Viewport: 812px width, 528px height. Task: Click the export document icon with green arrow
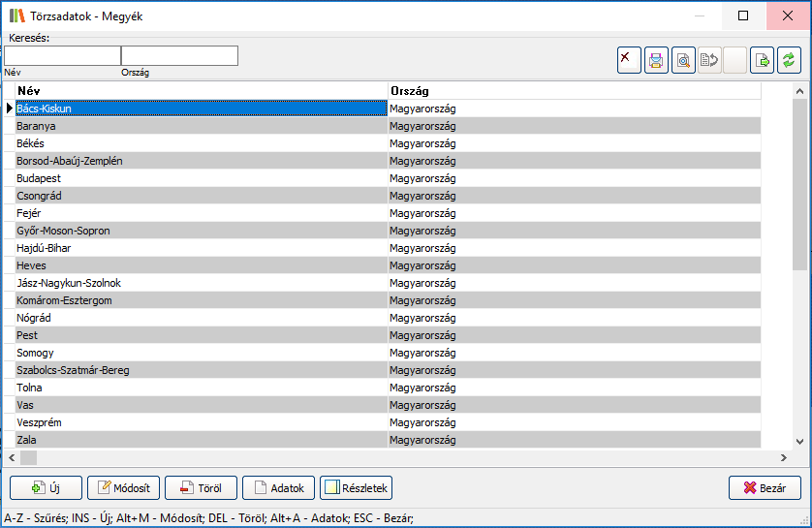click(763, 60)
